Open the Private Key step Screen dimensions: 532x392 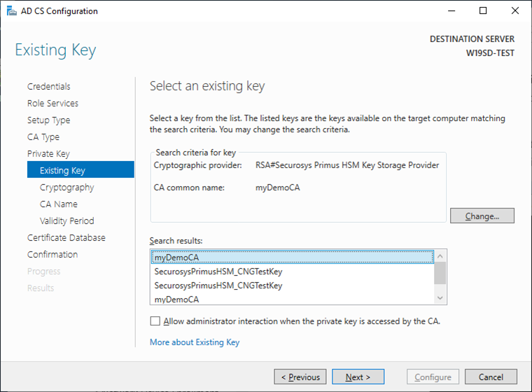click(x=48, y=154)
